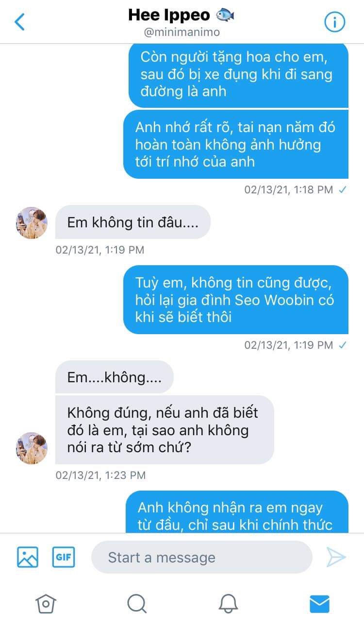The image size is (364, 629).
Task: Go back using the left chevron arrow
Action: [19, 22]
